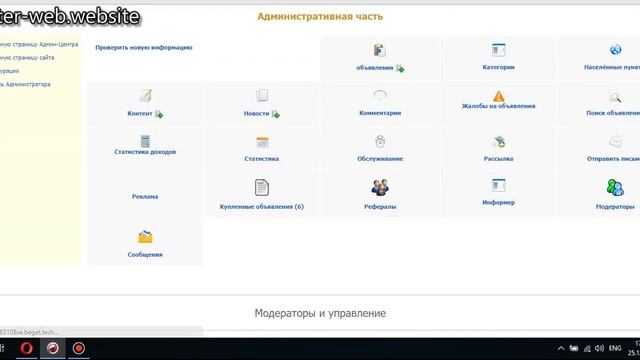The width and height of the screenshot is (640, 360).
Task: Click the Отправить письмо envelope icon
Action: [x=616, y=142]
